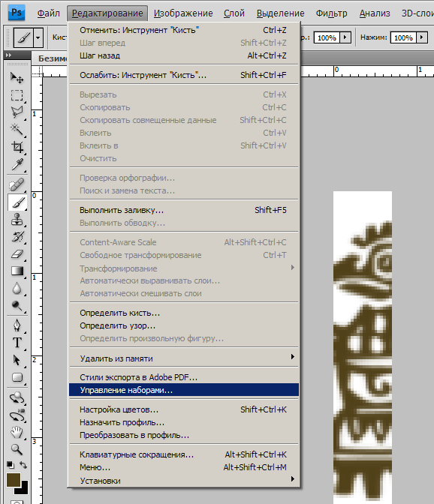Select the Clone Stamp tool

(17, 220)
